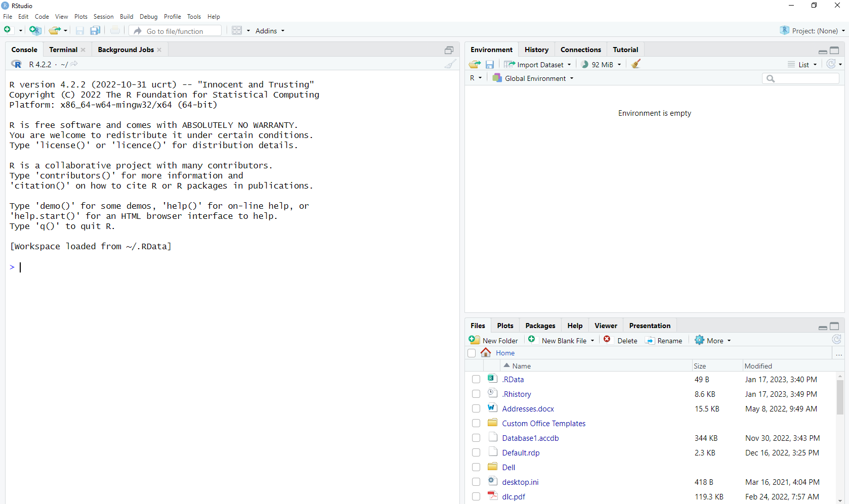Close the Background Jobs tab
The width and height of the screenshot is (849, 504).
tap(159, 50)
